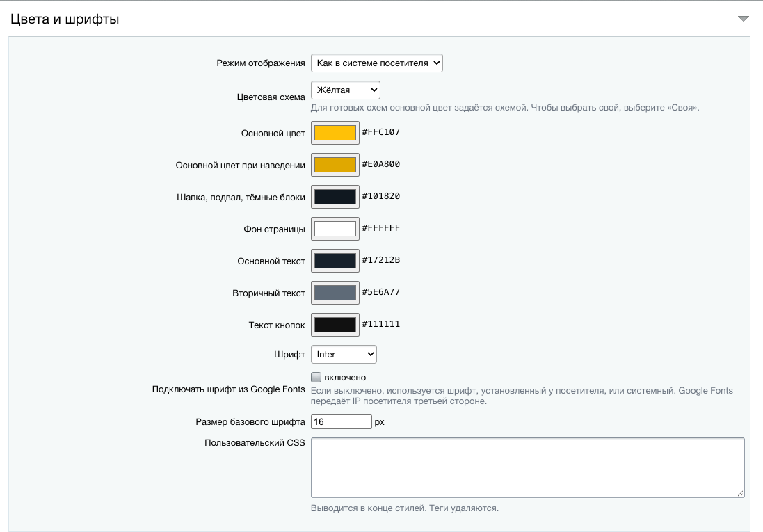The height and width of the screenshot is (532, 763).
Task: Click into the Пользовательский CSS textarea
Action: (527, 468)
